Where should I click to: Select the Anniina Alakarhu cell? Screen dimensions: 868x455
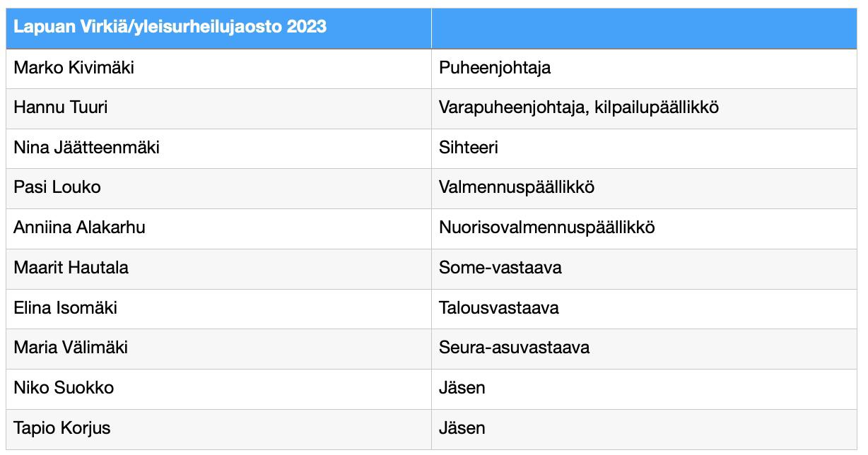click(218, 229)
